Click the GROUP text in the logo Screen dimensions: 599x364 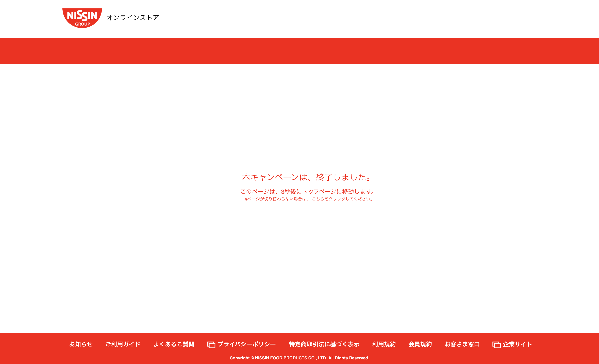82,24
